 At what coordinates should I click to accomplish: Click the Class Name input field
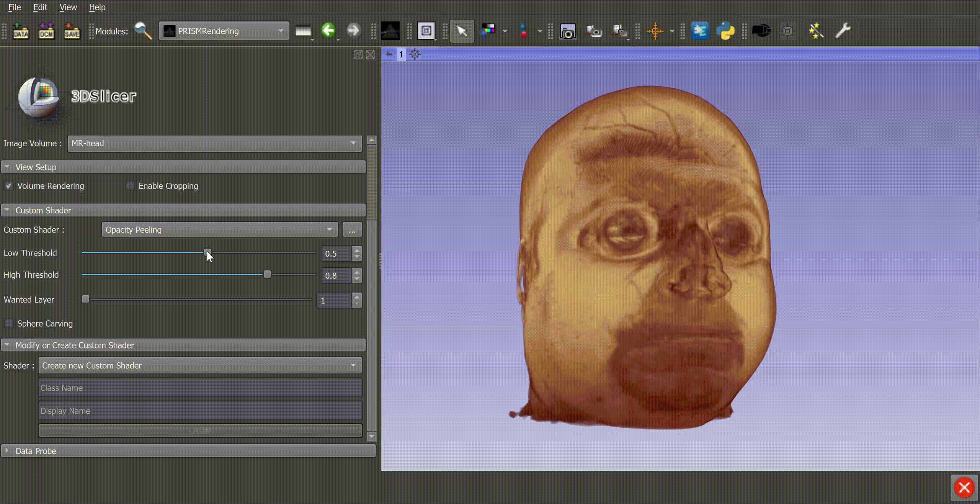point(200,388)
